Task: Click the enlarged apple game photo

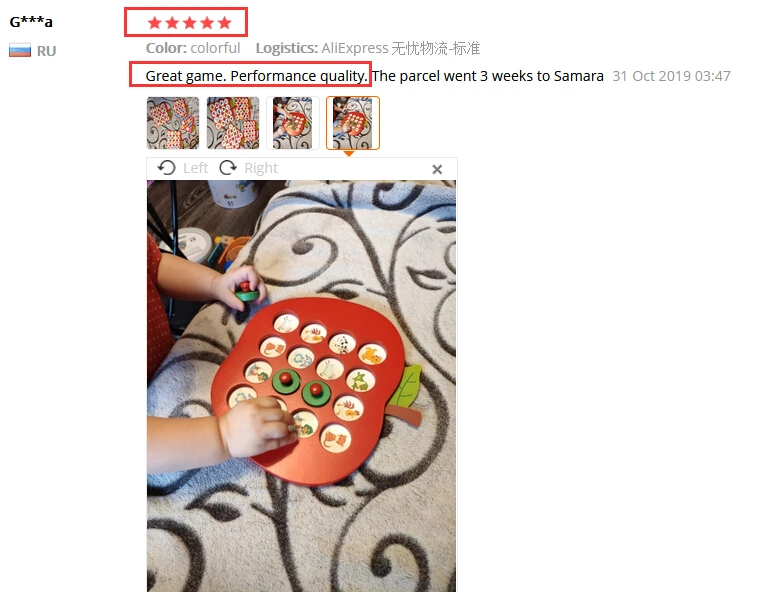Action: coord(301,386)
